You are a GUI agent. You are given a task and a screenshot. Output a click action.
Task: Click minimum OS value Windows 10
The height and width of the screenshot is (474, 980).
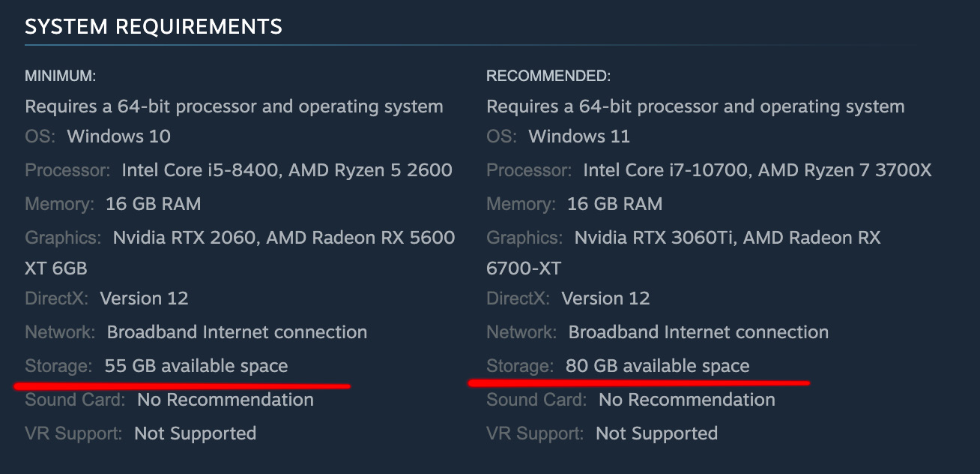(x=118, y=136)
